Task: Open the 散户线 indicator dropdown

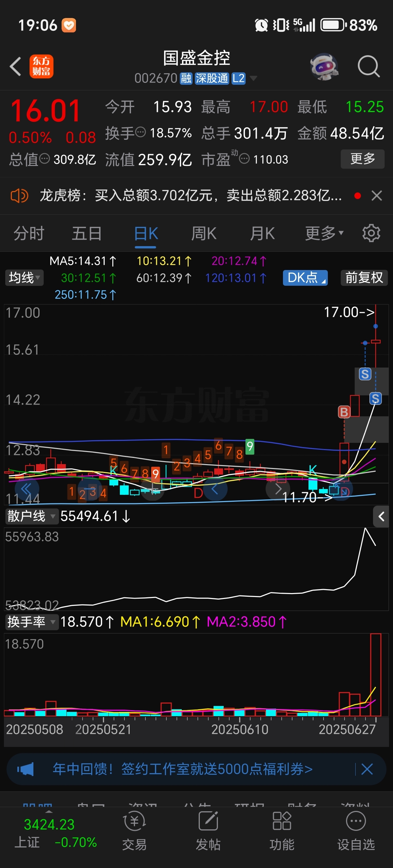Action: click(31, 516)
